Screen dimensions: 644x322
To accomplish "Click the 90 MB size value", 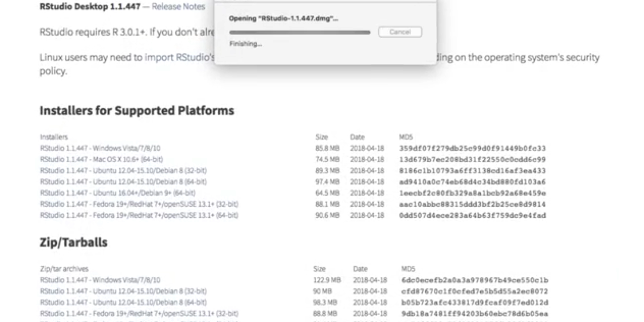I will click(323, 291).
